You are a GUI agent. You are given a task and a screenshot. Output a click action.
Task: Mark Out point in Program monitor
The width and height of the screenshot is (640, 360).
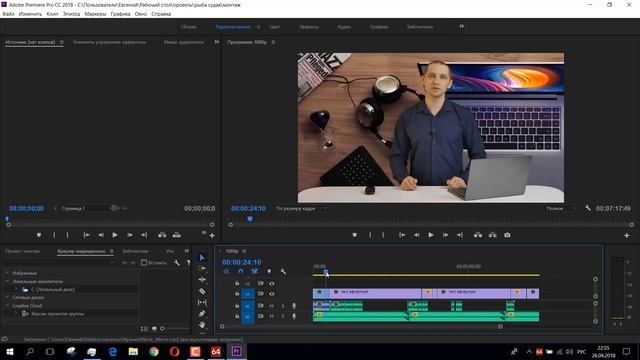[x=383, y=235]
